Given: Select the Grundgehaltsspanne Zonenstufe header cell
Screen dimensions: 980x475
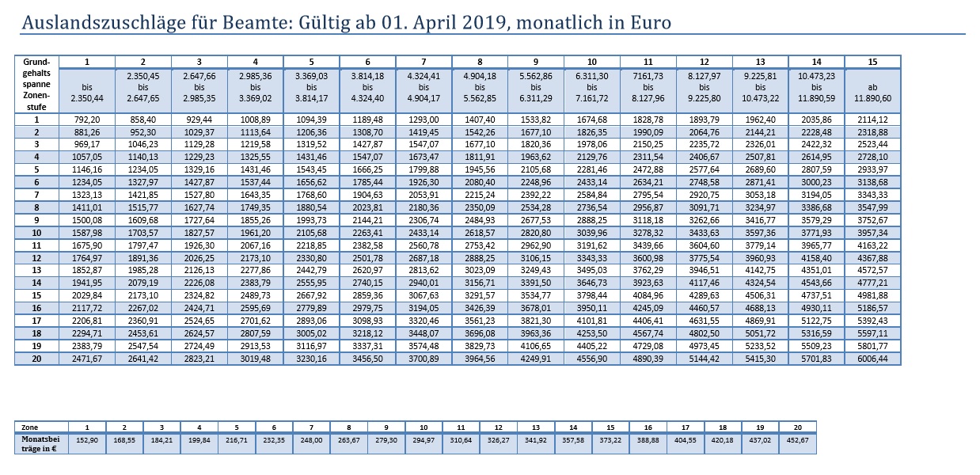Looking at the screenshot, I should tap(36, 84).
